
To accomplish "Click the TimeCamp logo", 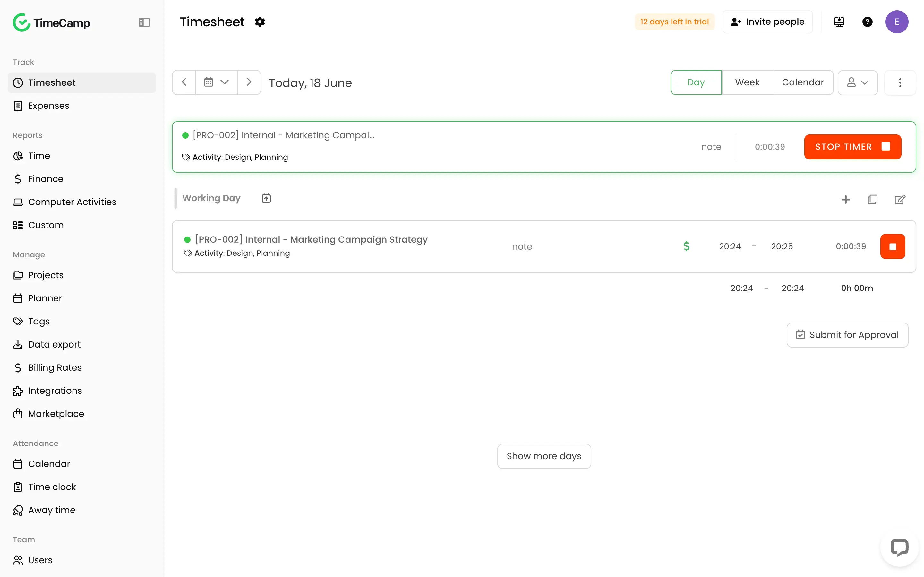I will pyautogui.click(x=51, y=22).
